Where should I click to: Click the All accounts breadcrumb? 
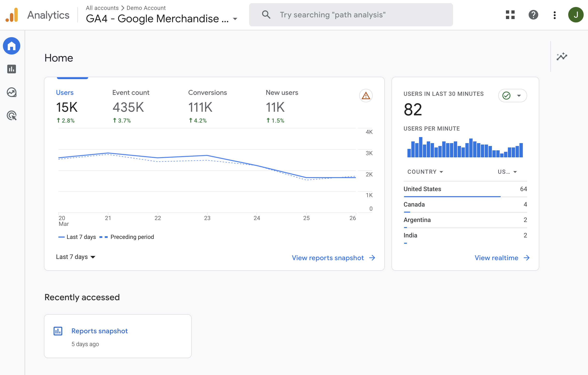(x=102, y=8)
